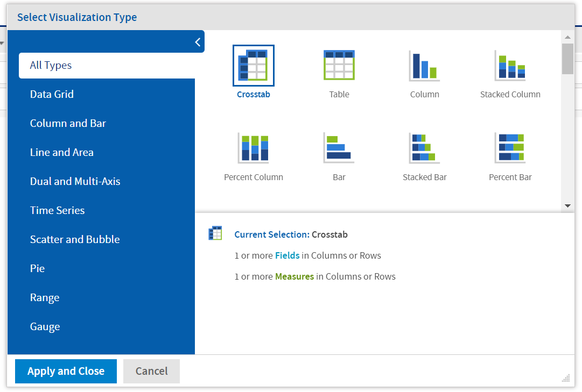Click the Apply and Close button
Viewport: 582px width, 392px height.
(65, 371)
